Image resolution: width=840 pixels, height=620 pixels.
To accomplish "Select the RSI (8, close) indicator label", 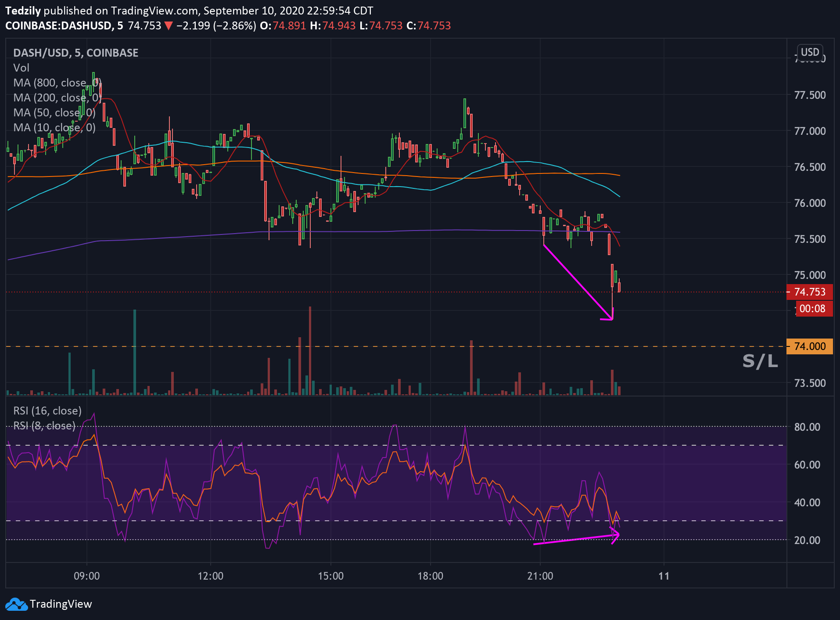I will pyautogui.click(x=44, y=426).
